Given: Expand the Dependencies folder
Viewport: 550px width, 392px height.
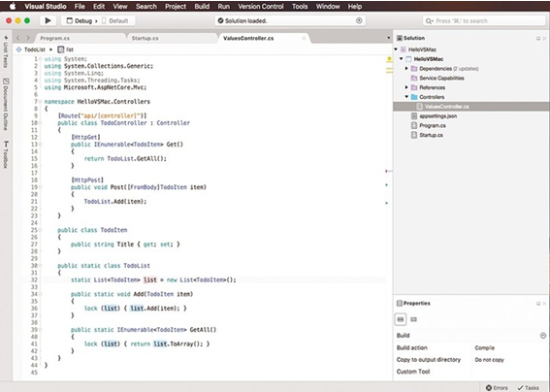Looking at the screenshot, I should 406,69.
